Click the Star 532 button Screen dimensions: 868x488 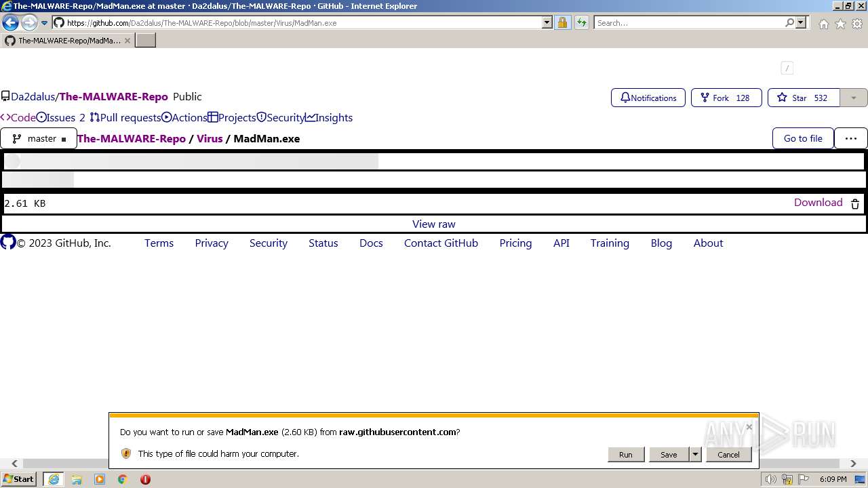pyautogui.click(x=804, y=98)
